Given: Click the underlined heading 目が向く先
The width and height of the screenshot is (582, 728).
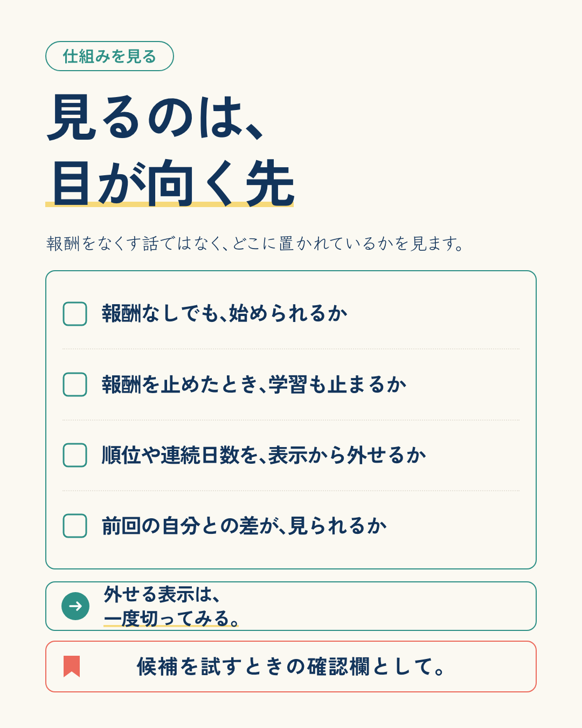Looking at the screenshot, I should [x=171, y=183].
